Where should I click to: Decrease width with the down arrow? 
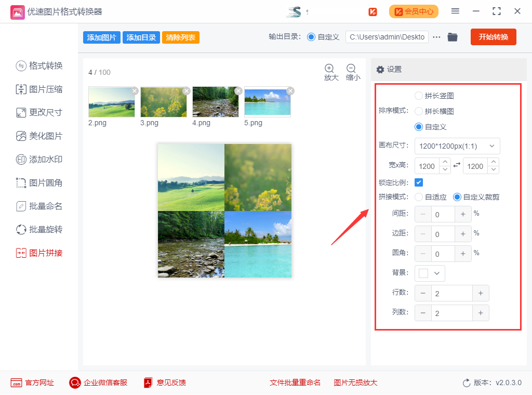(445, 169)
